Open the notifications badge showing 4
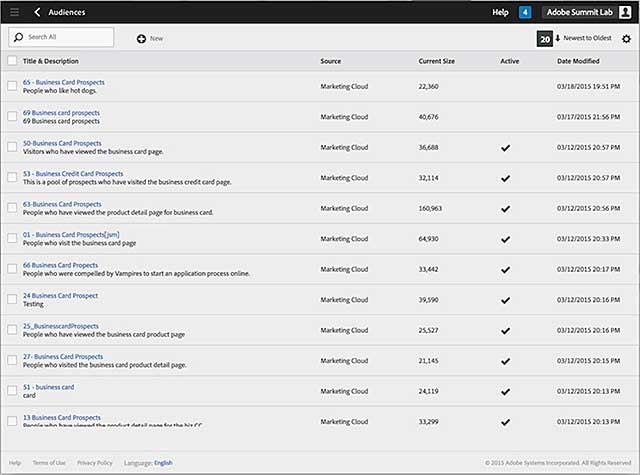Viewport: 640px width, 475px height. [525, 12]
